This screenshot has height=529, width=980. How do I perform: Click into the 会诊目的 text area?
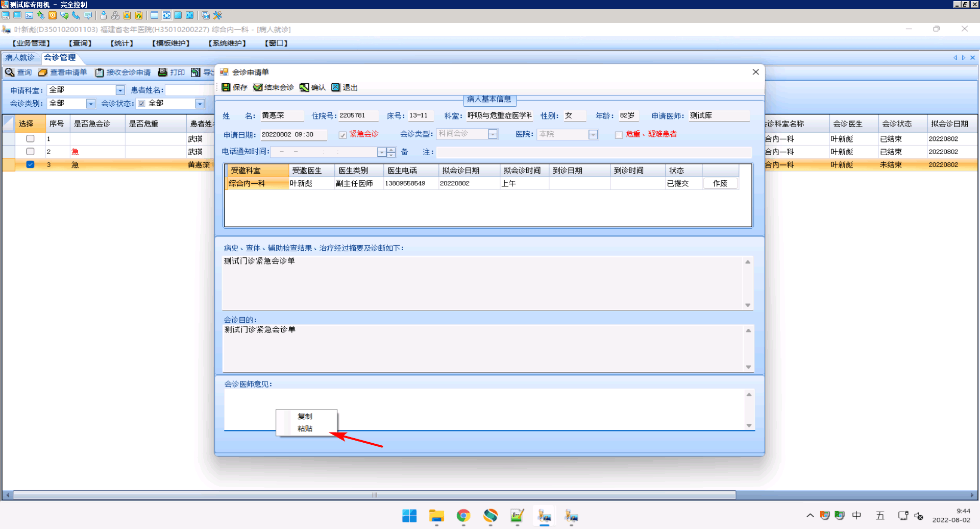pyautogui.click(x=483, y=348)
